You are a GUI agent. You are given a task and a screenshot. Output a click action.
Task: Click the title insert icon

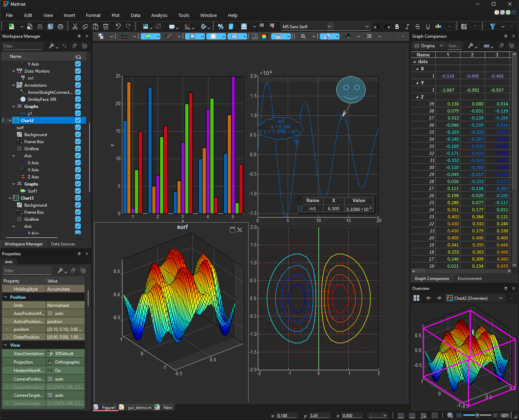[x=278, y=36]
